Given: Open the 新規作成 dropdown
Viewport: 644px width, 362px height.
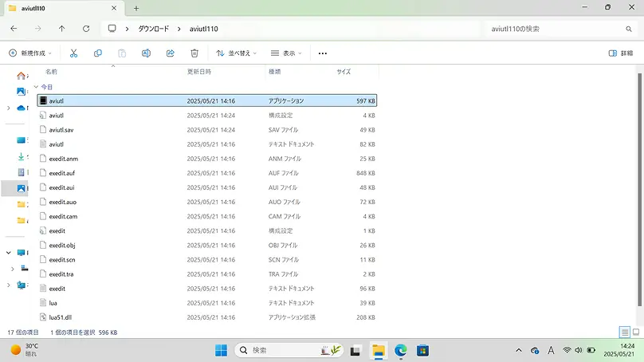Looking at the screenshot, I should pos(30,53).
